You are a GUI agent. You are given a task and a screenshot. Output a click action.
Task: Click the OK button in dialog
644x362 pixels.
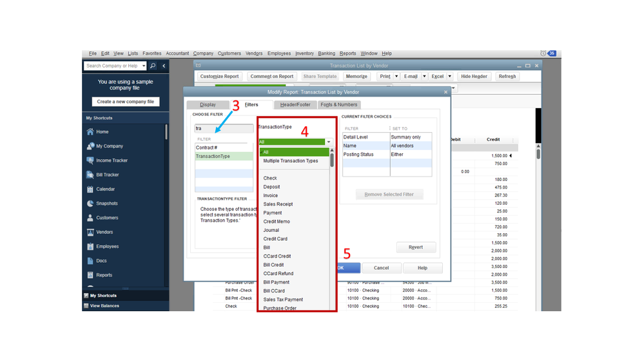pos(348,268)
